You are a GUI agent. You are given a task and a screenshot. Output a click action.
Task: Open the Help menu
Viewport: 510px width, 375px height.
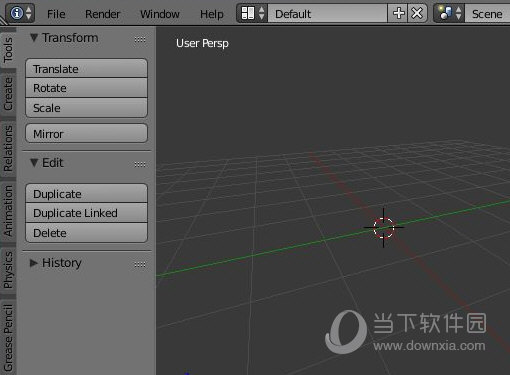coord(212,14)
